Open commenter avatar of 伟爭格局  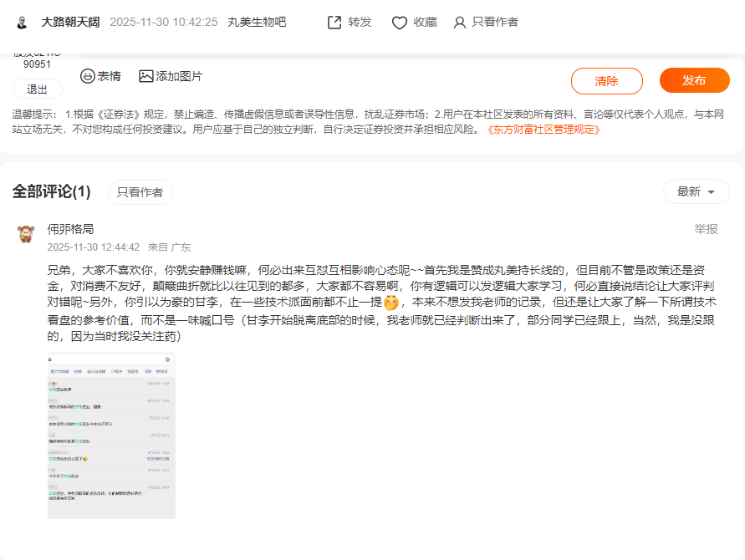coord(26,234)
